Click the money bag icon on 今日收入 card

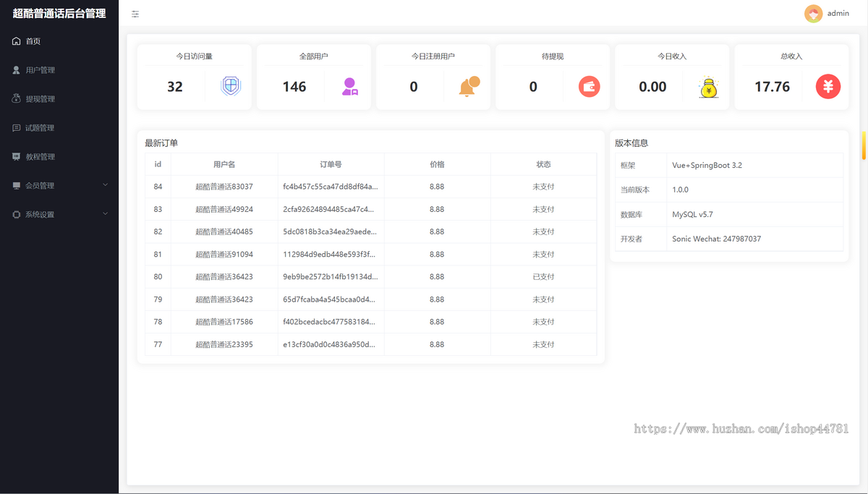coord(708,87)
